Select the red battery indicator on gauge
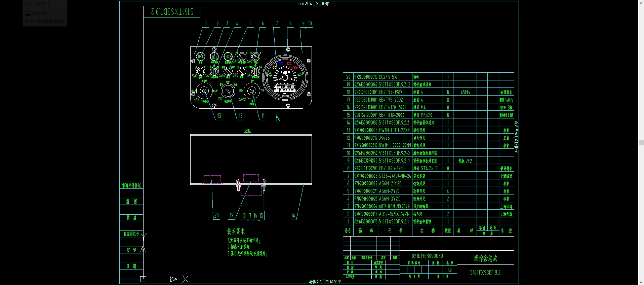The height and width of the screenshot is (285, 644). tap(289, 63)
